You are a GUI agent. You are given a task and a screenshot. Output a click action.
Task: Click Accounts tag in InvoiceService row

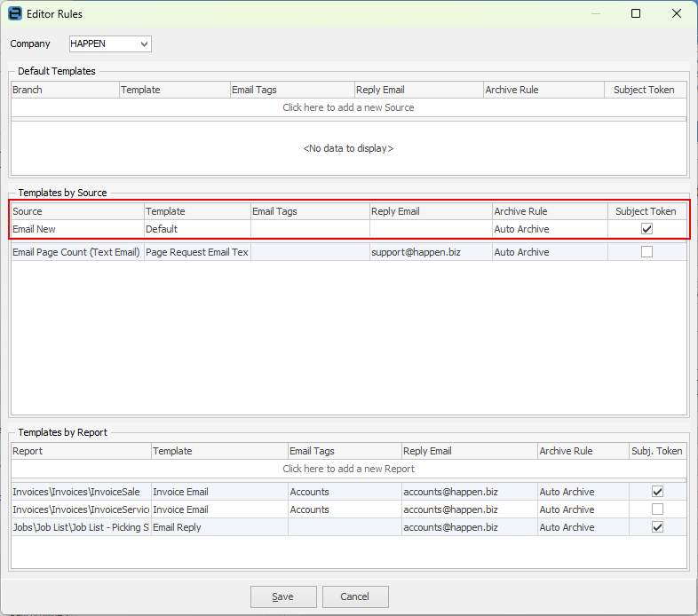coord(345,509)
